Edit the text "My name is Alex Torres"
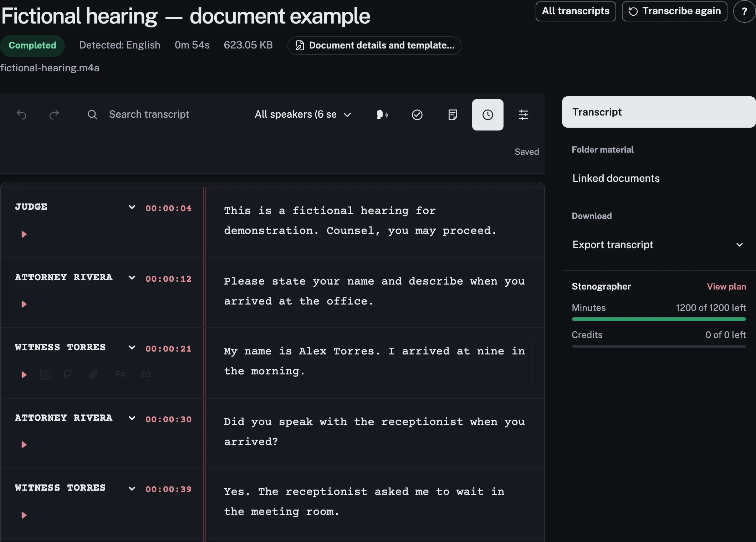This screenshot has height=542, width=756. pyautogui.click(x=299, y=351)
